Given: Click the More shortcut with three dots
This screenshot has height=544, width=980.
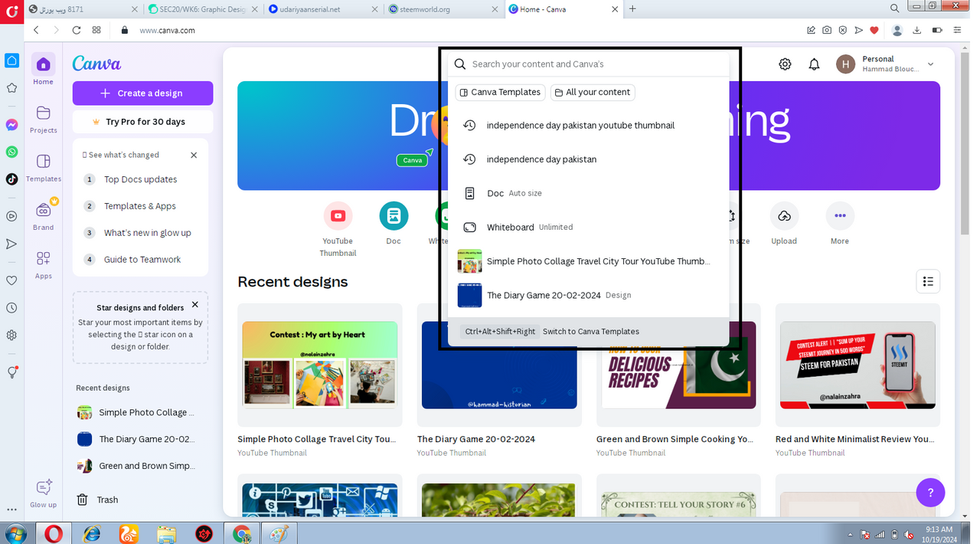Looking at the screenshot, I should (840, 216).
